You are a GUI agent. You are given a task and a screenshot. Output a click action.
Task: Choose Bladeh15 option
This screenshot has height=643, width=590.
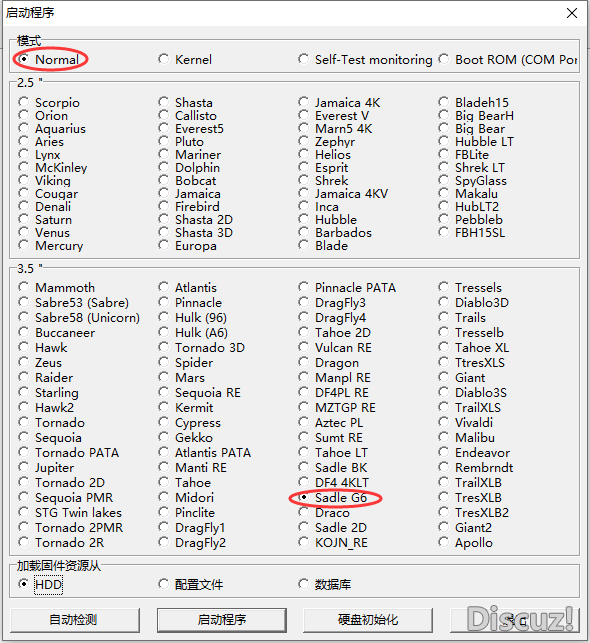coord(443,102)
